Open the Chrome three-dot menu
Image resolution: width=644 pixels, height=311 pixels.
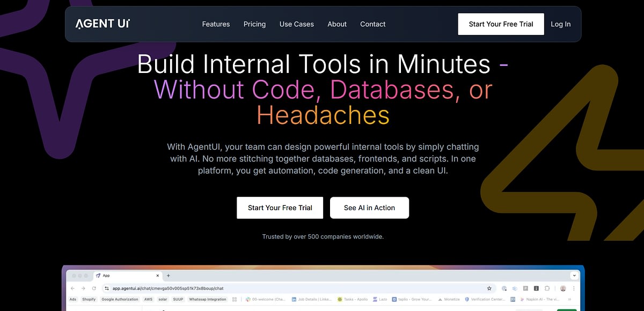574,288
